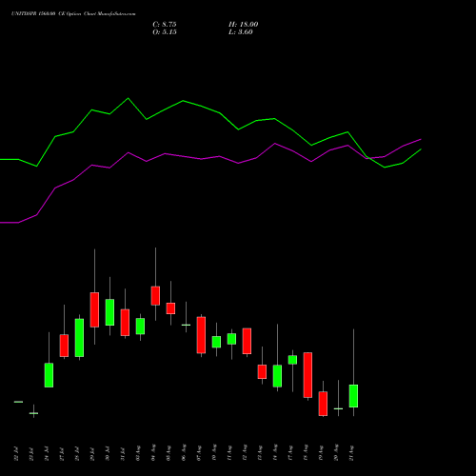
Task: Click the 22 Jul date label
Action: (16, 454)
